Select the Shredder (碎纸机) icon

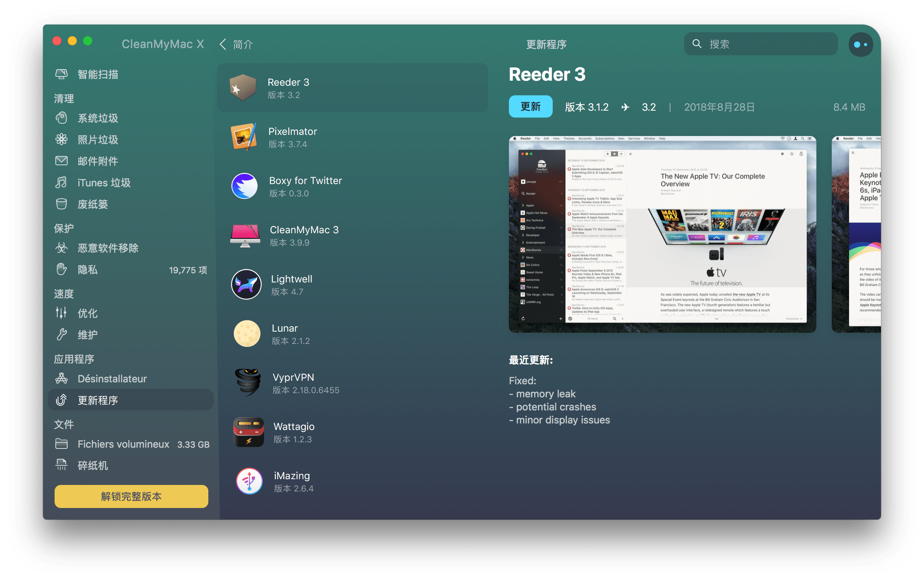pos(61,465)
